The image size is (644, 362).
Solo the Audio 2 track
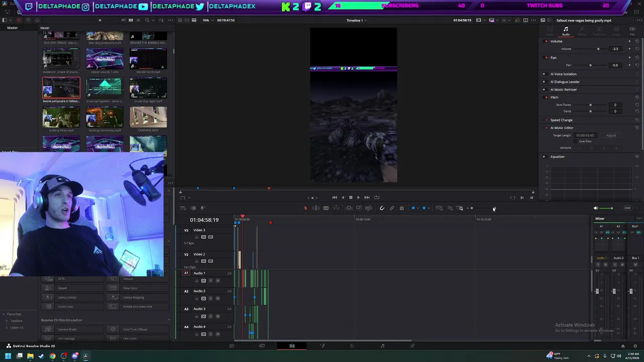tap(210, 298)
